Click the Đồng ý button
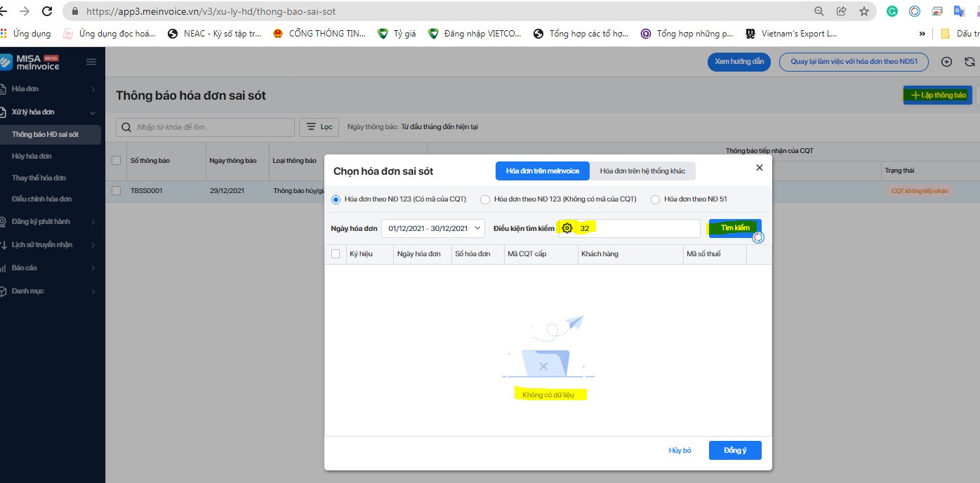 (735, 450)
